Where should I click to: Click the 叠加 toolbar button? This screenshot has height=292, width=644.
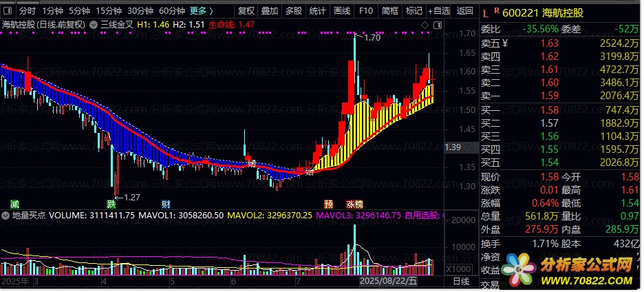(270, 11)
